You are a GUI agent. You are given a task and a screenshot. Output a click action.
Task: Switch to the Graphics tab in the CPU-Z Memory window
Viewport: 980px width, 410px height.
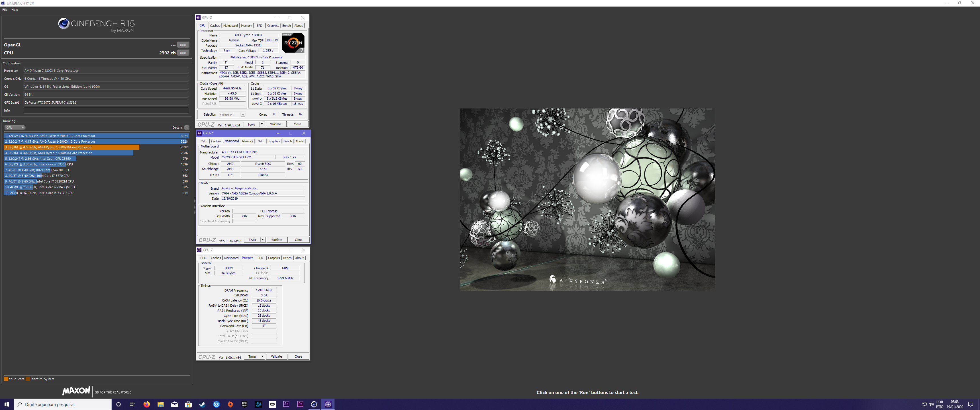point(274,258)
